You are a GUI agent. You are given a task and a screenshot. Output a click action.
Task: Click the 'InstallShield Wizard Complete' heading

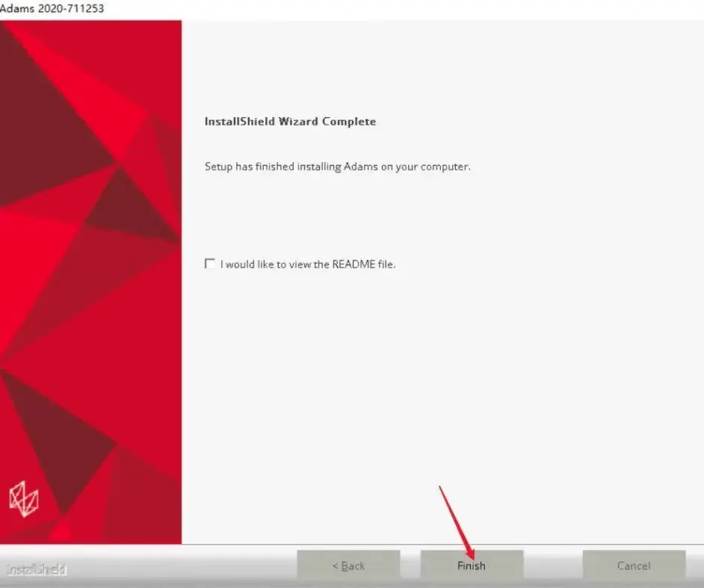(290, 122)
